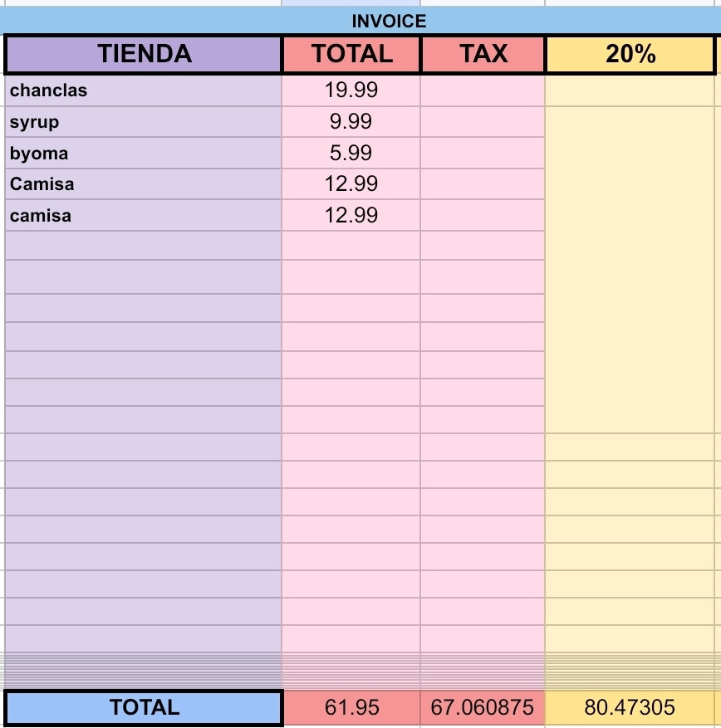Image resolution: width=721 pixels, height=728 pixels.
Task: Select the 67.060875 tax total cell
Action: tap(483, 707)
